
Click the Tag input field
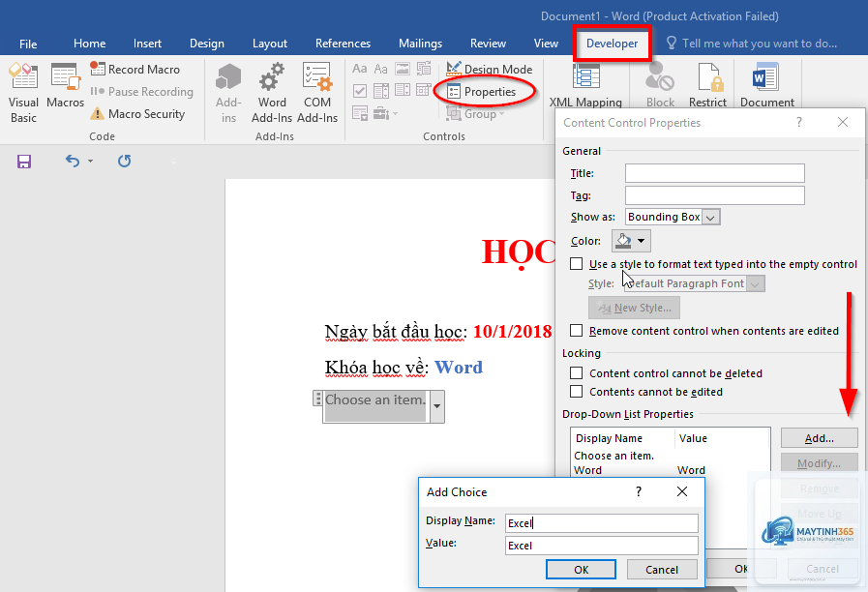[715, 195]
